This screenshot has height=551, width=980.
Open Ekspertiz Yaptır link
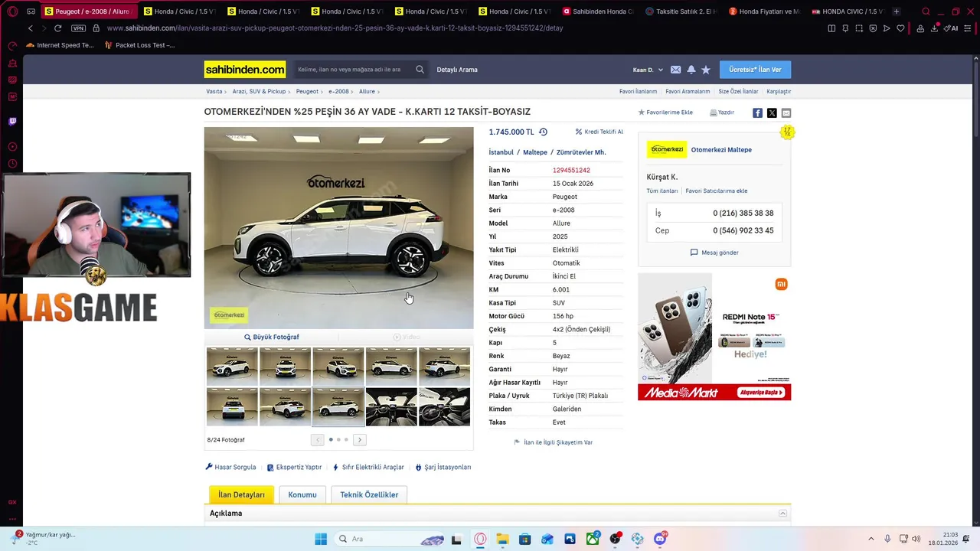[294, 467]
